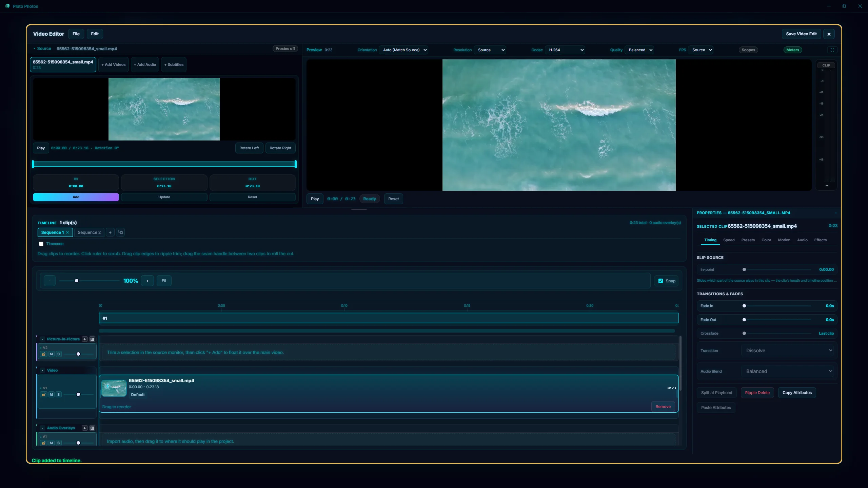Toggle the lock icon on track V1

44,394
